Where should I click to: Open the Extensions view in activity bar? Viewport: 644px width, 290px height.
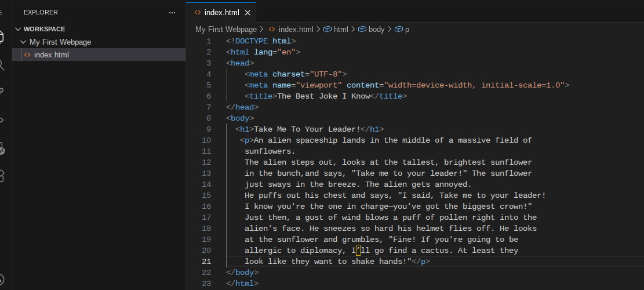(x=2, y=175)
